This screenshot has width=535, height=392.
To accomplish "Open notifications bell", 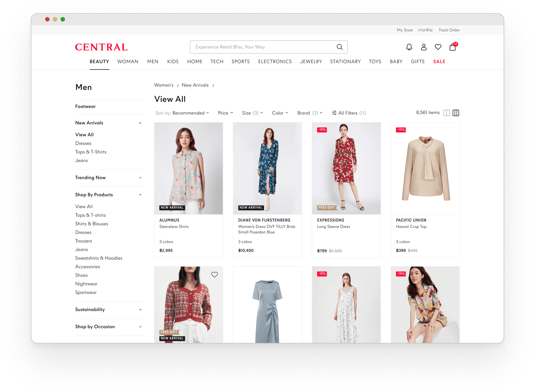I will point(409,47).
